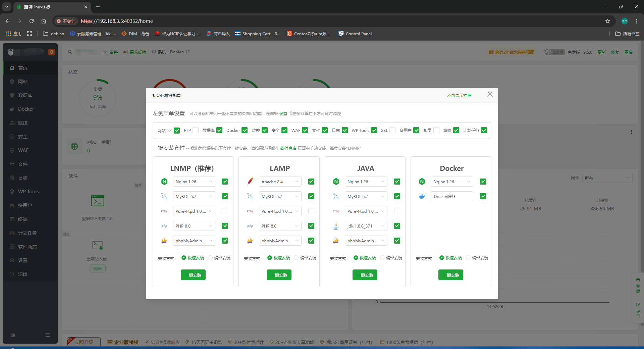Click 一键安装 button under LNMP

pyautogui.click(x=193, y=275)
